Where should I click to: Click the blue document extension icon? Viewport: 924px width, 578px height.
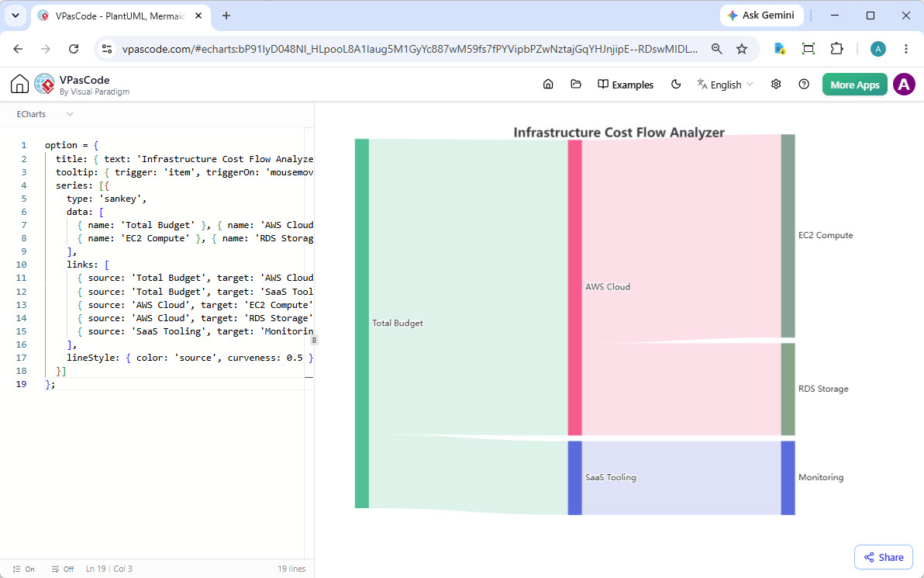[x=780, y=49]
